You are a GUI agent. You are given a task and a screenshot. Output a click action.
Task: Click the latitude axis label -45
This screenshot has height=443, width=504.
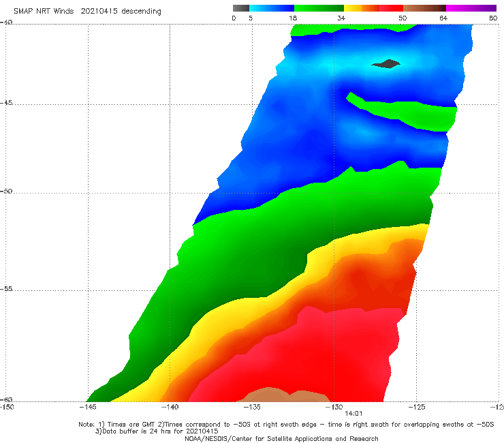pyautogui.click(x=6, y=103)
